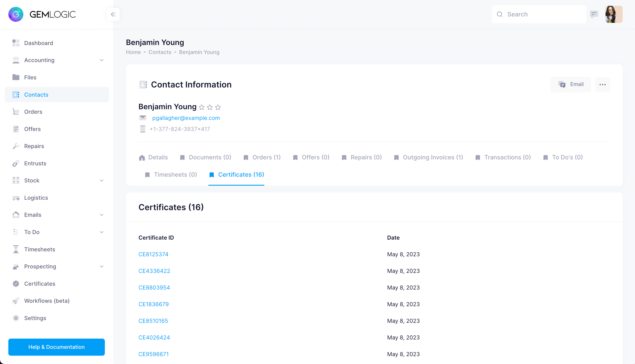Click the Files folder icon
635x364 pixels.
click(x=16, y=77)
